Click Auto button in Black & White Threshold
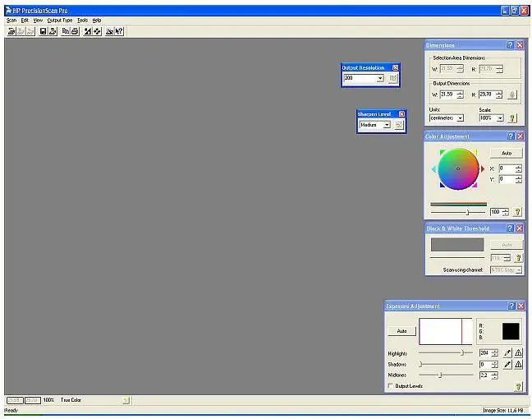Image resolution: width=532 pixels, height=419 pixels. click(x=507, y=245)
